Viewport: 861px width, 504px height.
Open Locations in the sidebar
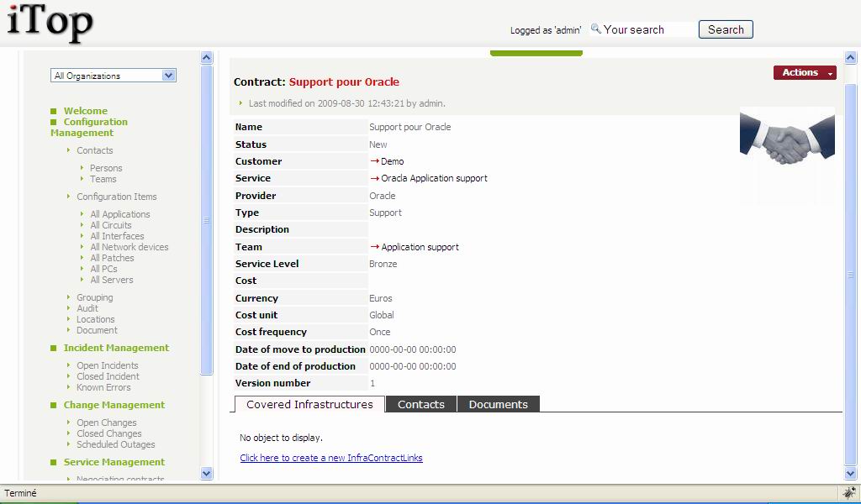pyautogui.click(x=96, y=319)
